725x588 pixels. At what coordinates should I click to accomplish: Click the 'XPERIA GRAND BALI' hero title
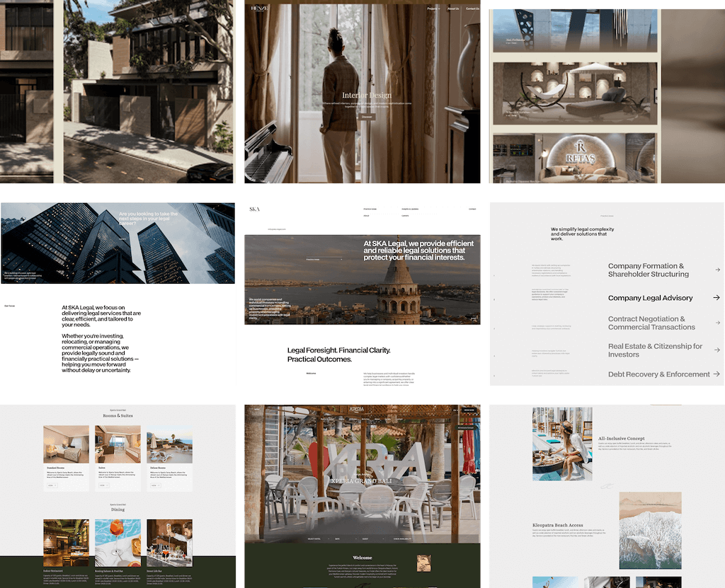click(362, 480)
